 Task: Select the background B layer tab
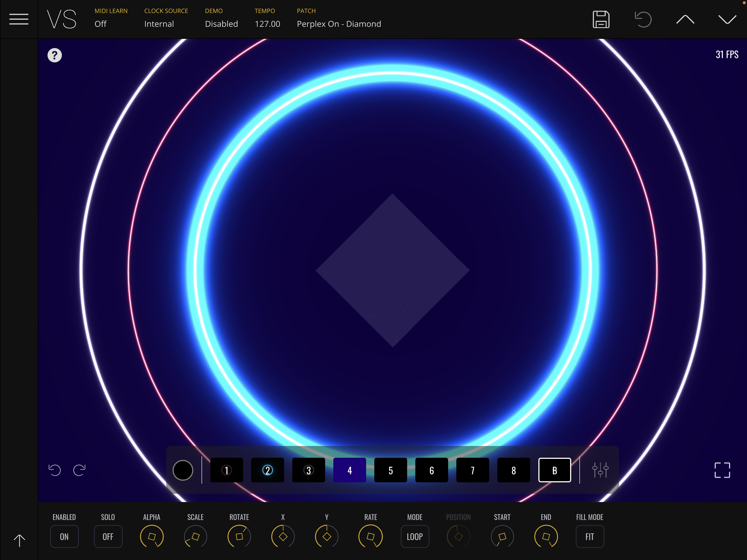(555, 470)
